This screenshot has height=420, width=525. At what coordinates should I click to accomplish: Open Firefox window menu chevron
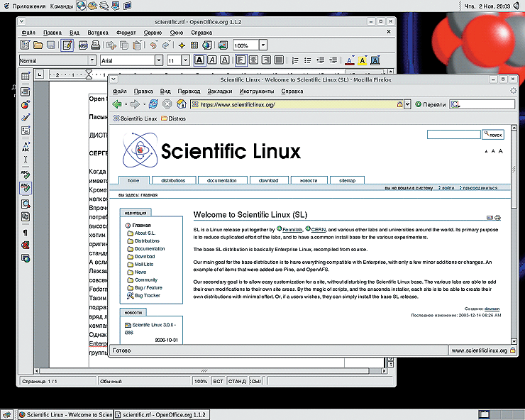pos(114,79)
